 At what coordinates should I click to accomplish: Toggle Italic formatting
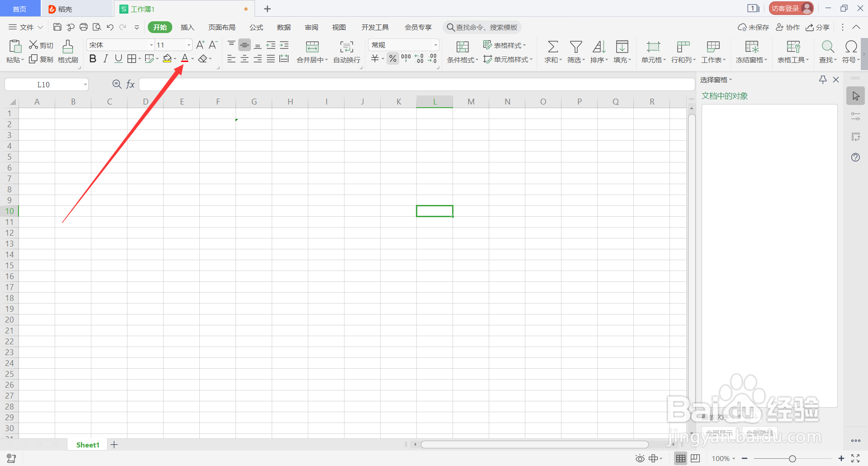[x=105, y=58]
